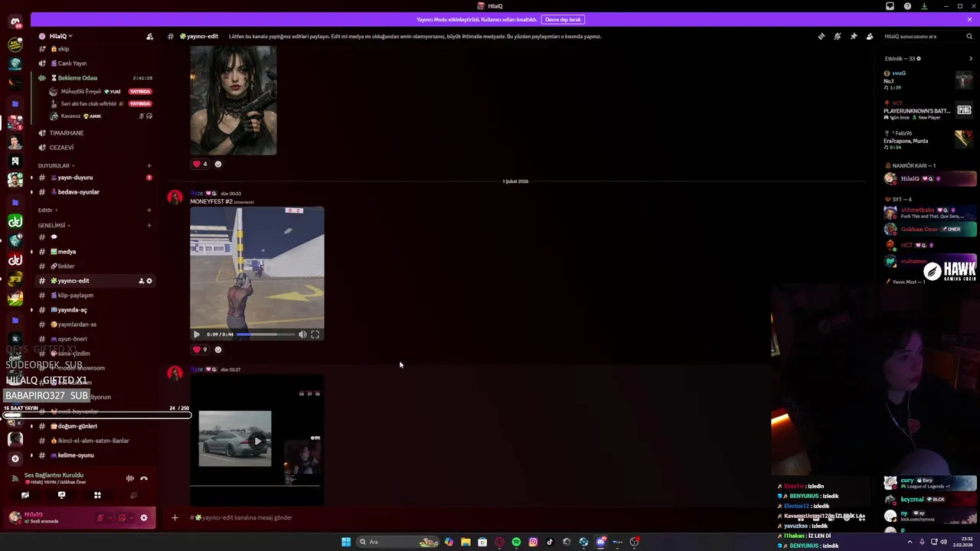This screenshot has width=980, height=551.
Task: Open Bekleme Odası voice channel
Action: click(x=96, y=78)
